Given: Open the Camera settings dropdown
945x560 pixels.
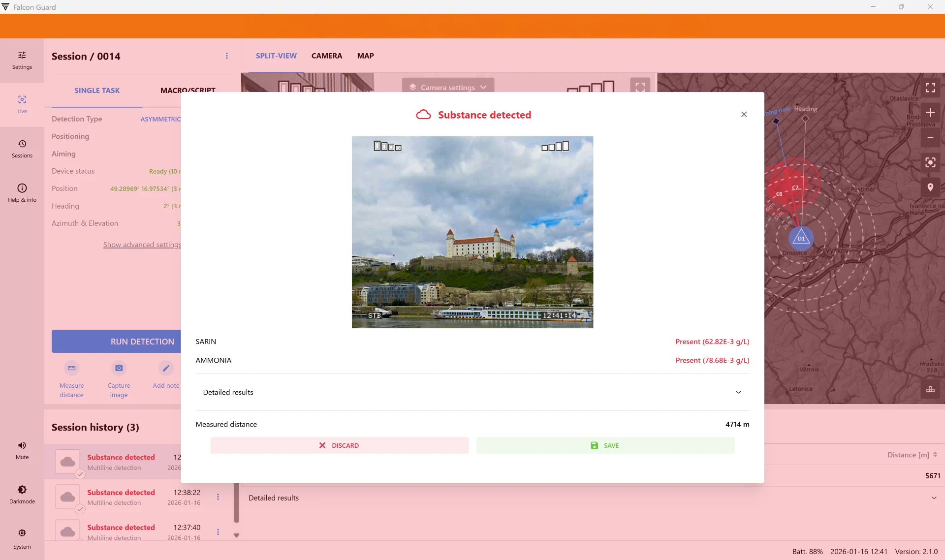Looking at the screenshot, I should (x=448, y=87).
